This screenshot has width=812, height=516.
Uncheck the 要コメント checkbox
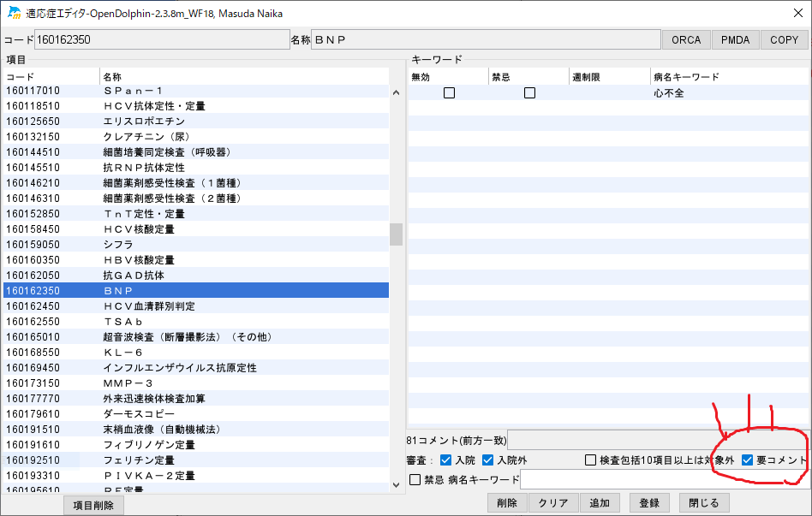click(x=747, y=460)
